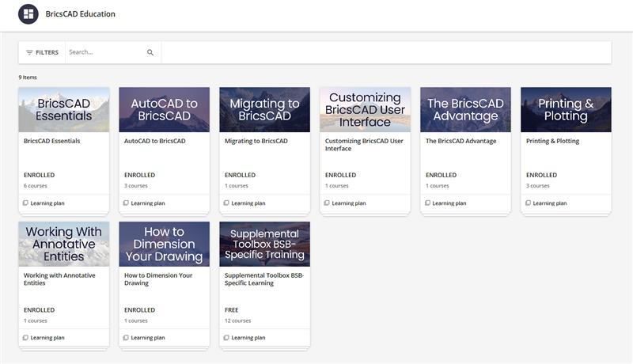
Task: Click learning plan icon on Migrating to BricsCAD card
Action: (226, 203)
